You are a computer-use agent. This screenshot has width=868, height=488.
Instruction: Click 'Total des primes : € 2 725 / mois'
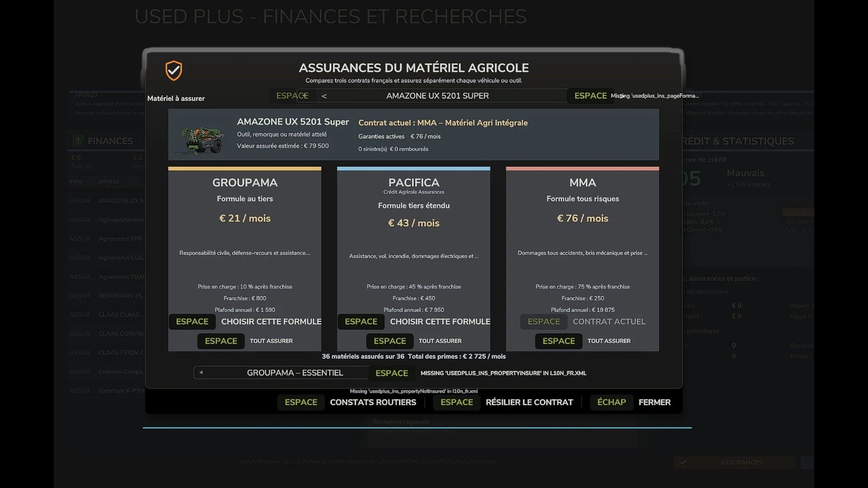click(x=457, y=357)
